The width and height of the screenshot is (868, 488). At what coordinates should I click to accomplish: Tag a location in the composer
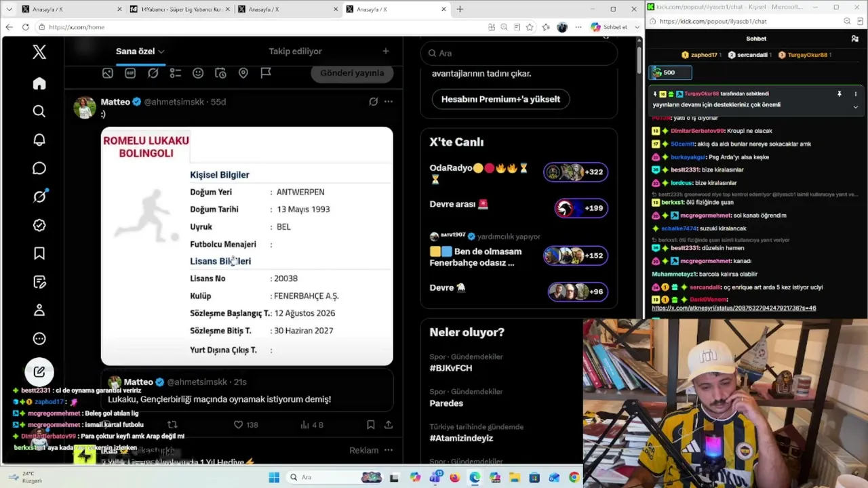(x=243, y=73)
